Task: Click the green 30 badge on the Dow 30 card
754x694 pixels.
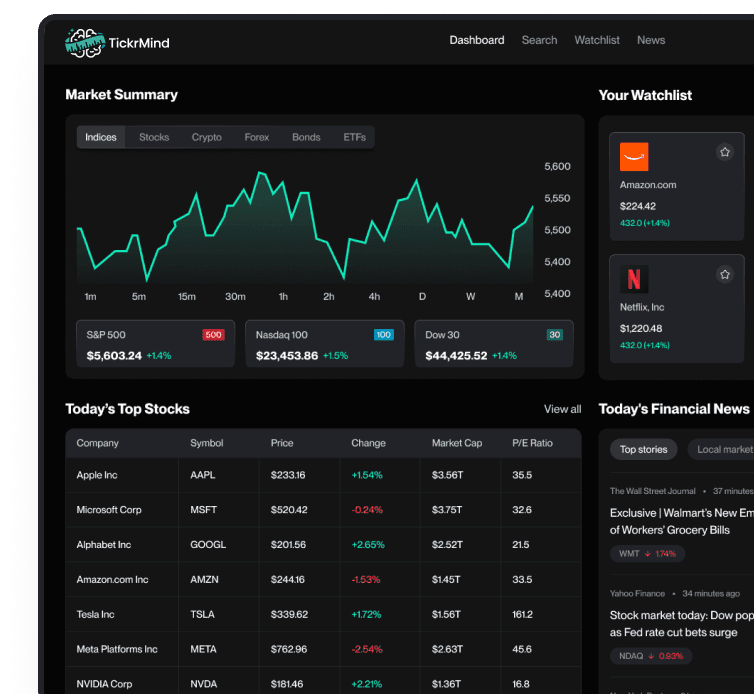Action: (x=554, y=335)
